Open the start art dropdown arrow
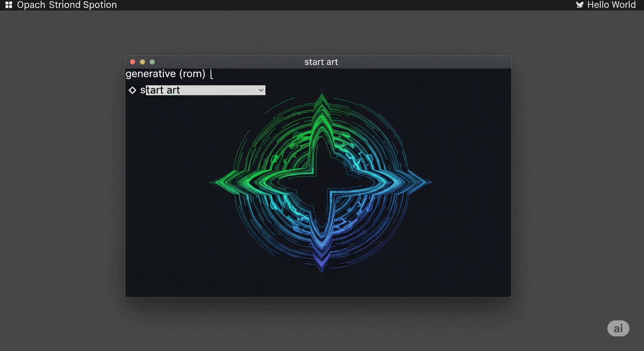The height and width of the screenshot is (351, 644). [261, 90]
